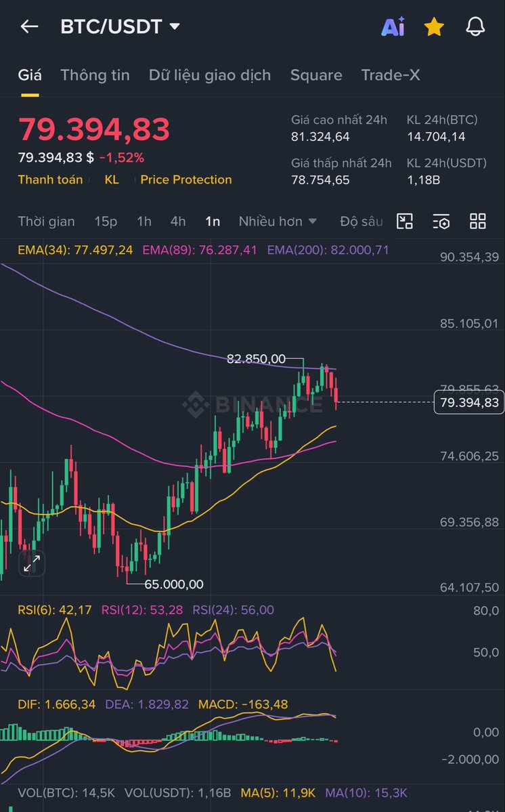Image resolution: width=505 pixels, height=812 pixels.
Task: Tap the large red price 79.394,83
Action: coord(93,129)
